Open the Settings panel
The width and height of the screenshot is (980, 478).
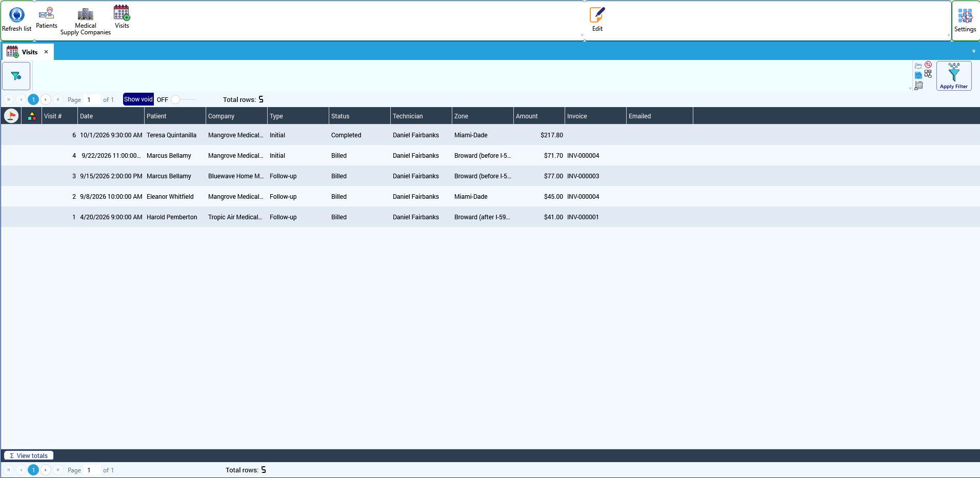(965, 20)
